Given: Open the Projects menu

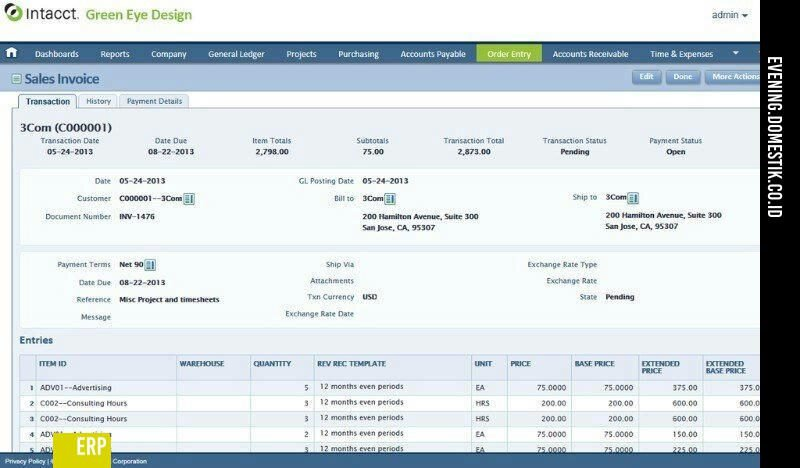Looking at the screenshot, I should point(301,54).
